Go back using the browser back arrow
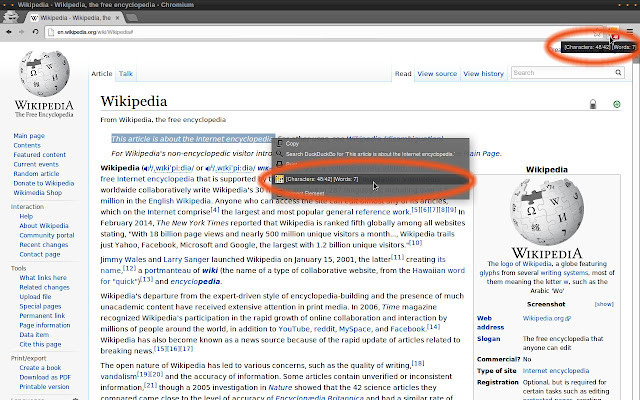Viewport: 640px width, 400px height. [x=9, y=32]
